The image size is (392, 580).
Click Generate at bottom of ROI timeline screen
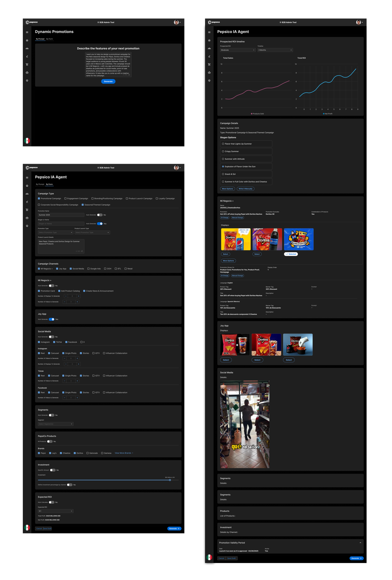(x=356, y=558)
